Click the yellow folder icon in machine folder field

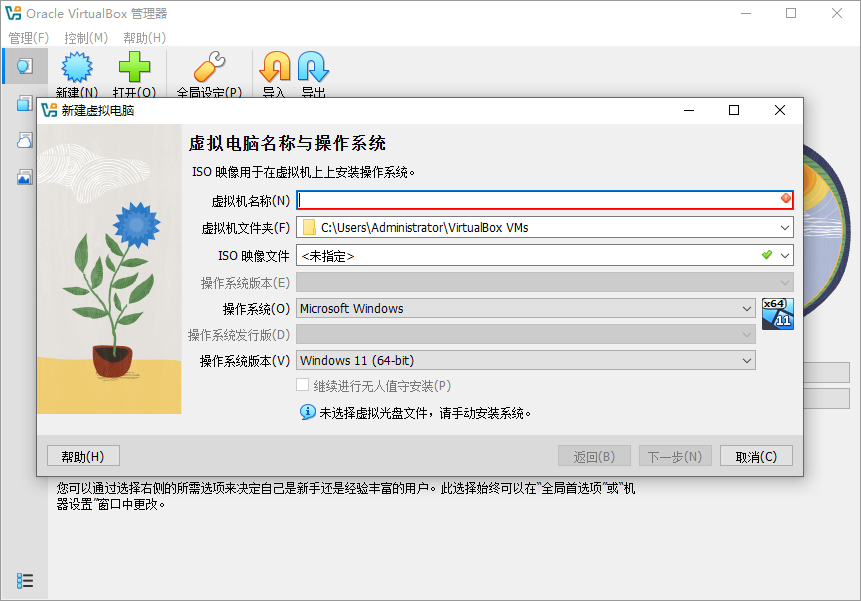click(308, 227)
